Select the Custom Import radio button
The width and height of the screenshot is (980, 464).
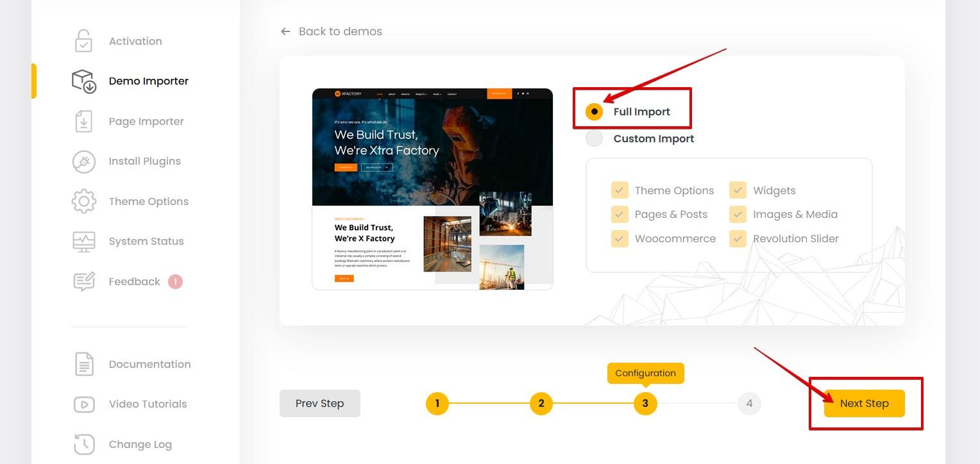point(595,138)
